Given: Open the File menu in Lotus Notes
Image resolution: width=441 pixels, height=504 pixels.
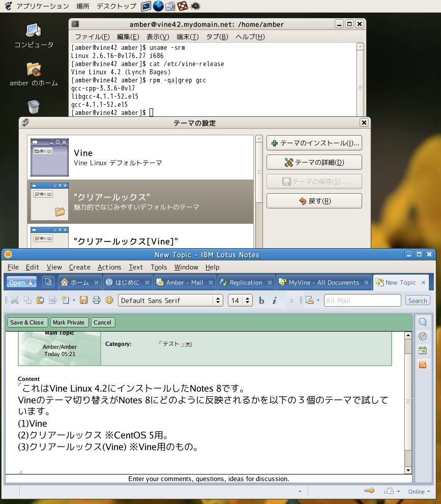Looking at the screenshot, I should coord(13,267).
